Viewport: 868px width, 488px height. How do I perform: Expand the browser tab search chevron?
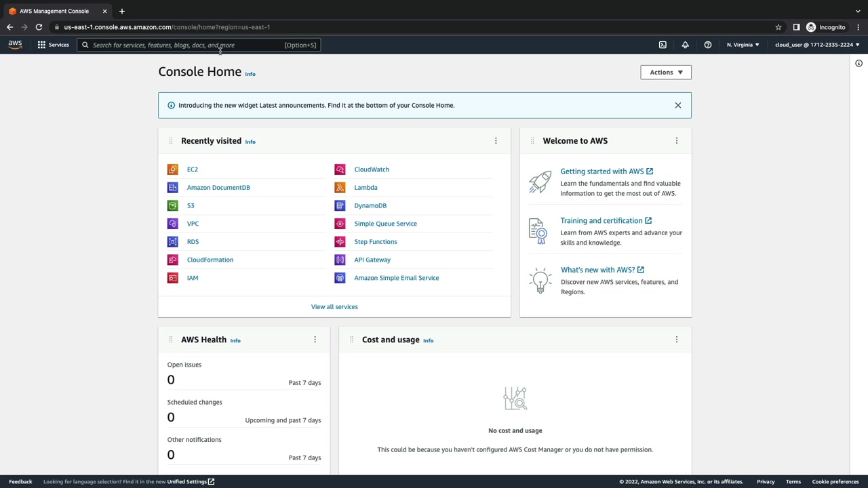(x=858, y=11)
